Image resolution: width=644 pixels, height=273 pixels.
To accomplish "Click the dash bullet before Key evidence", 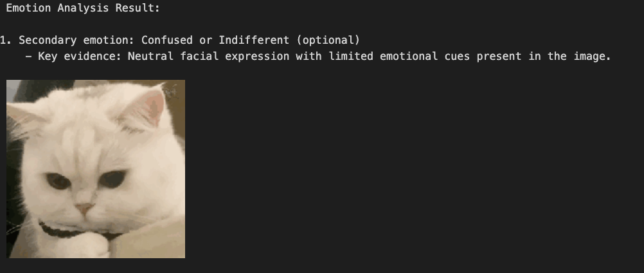I will point(28,56).
